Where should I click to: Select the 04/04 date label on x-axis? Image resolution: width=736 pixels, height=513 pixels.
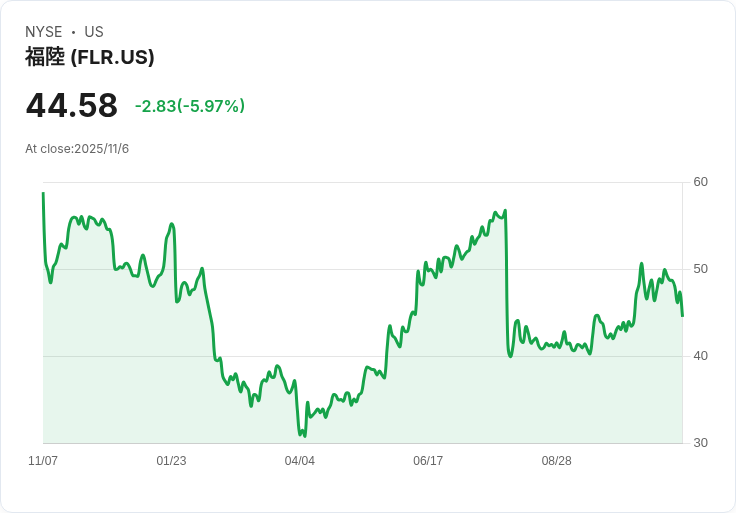tap(300, 461)
